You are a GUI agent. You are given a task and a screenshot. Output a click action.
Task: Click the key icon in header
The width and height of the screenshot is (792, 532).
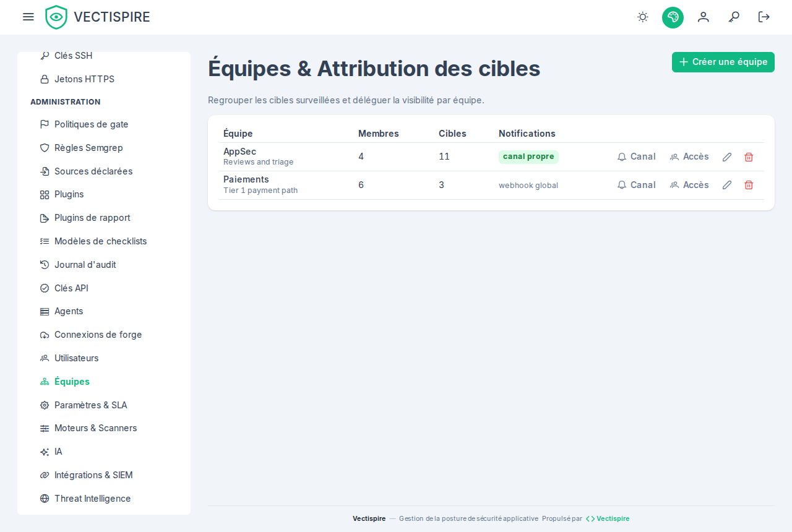734,17
